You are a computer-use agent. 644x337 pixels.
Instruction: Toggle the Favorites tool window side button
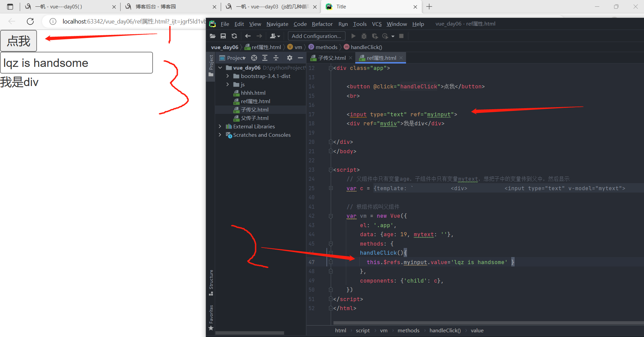click(211, 318)
